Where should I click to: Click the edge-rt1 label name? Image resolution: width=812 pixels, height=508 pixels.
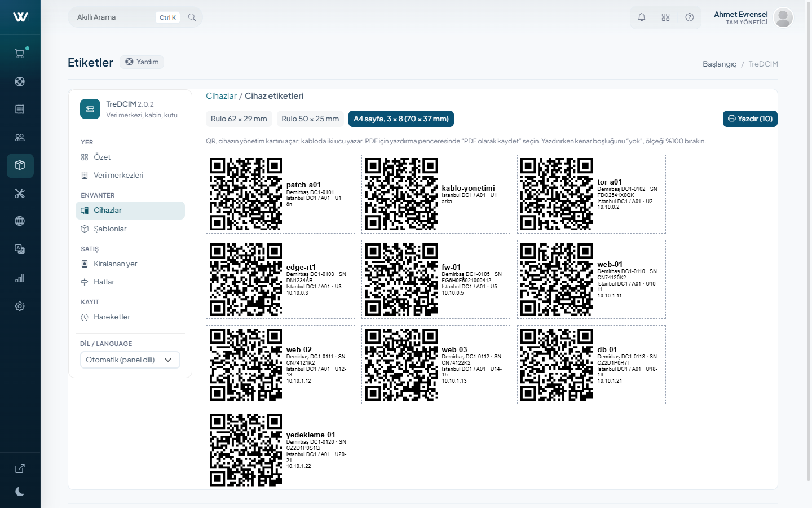click(301, 268)
